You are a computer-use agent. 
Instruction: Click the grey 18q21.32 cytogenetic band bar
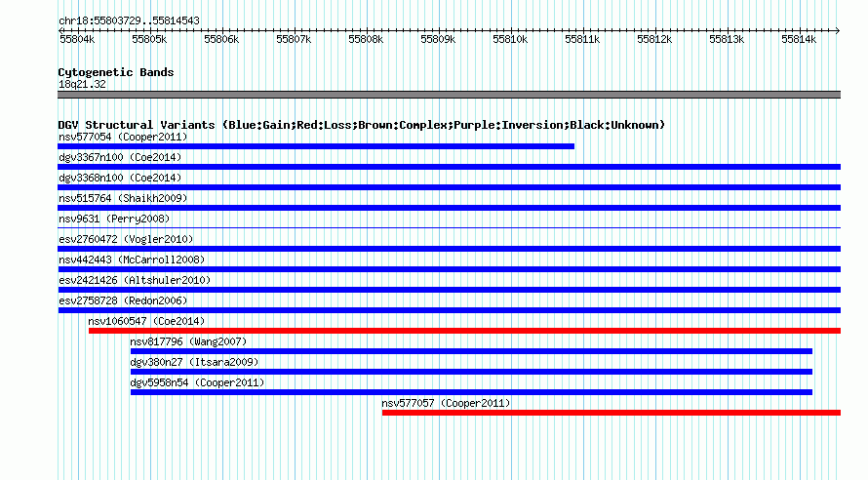point(449,95)
